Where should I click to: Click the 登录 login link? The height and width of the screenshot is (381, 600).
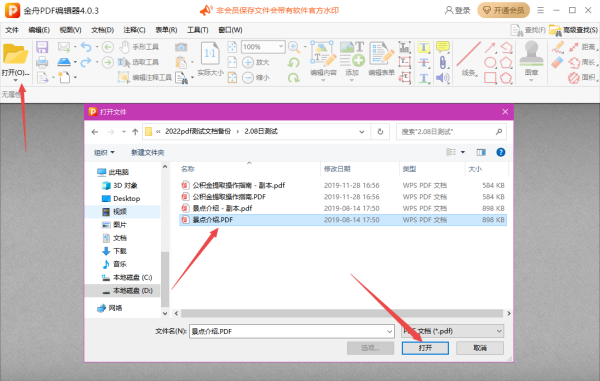point(457,10)
